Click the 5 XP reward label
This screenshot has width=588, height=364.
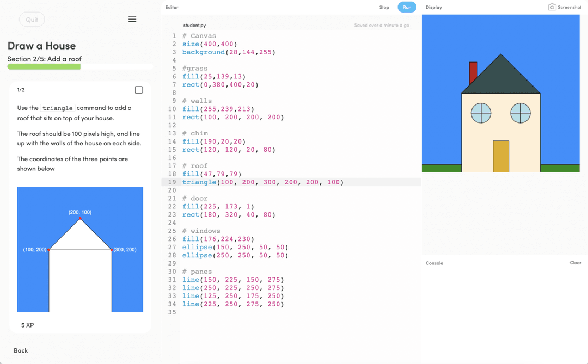click(26, 325)
